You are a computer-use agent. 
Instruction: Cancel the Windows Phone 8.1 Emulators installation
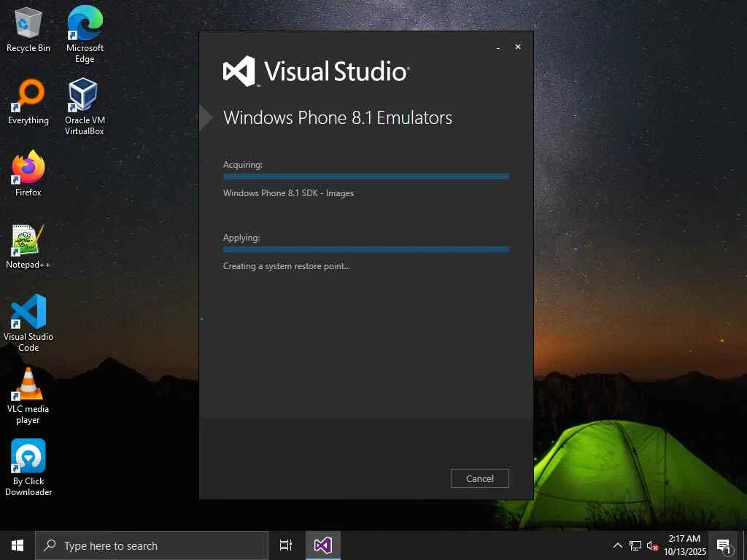(480, 478)
